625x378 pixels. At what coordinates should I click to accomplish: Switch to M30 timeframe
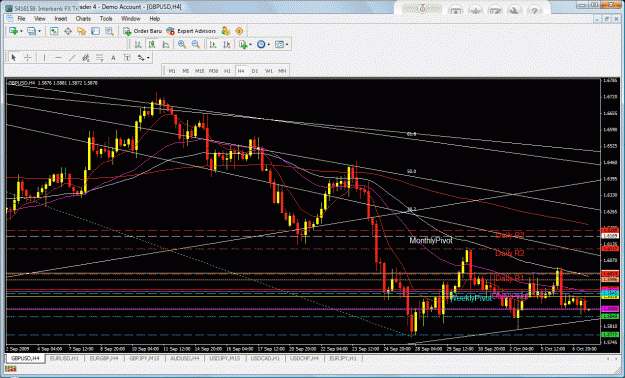pyautogui.click(x=214, y=71)
